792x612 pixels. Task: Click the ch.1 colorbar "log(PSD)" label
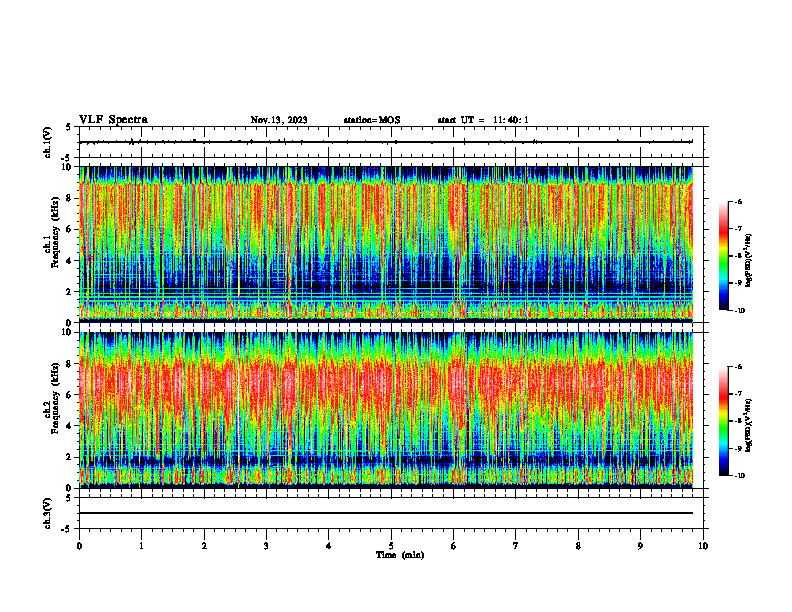click(750, 261)
